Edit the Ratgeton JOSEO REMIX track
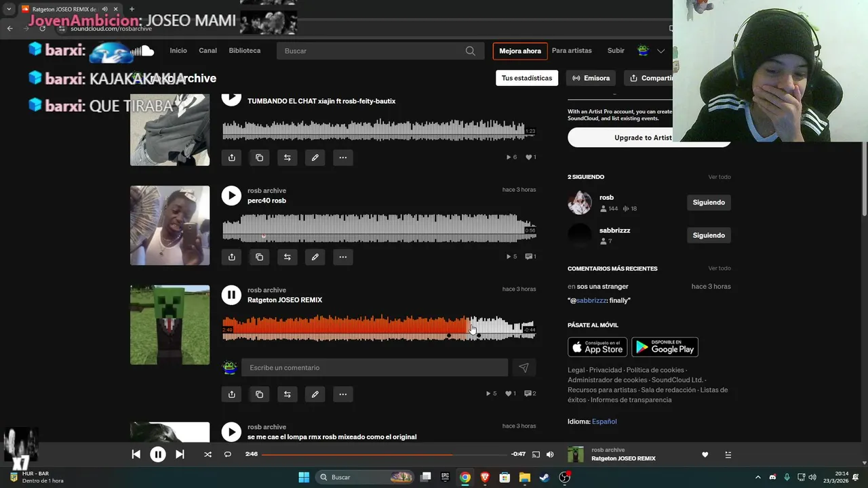Viewport: 868px width, 488px height. click(315, 394)
